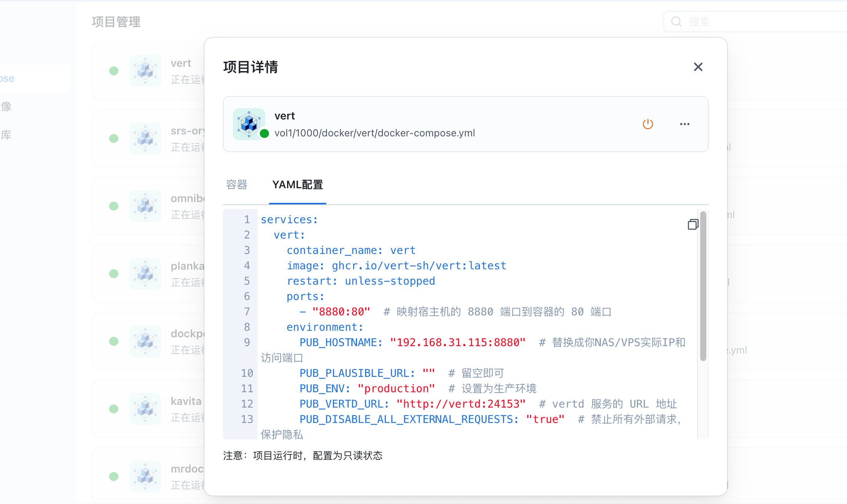Click line 9 PUB_HOSTNAME value in editor
847x504 pixels.
pyautogui.click(x=457, y=342)
